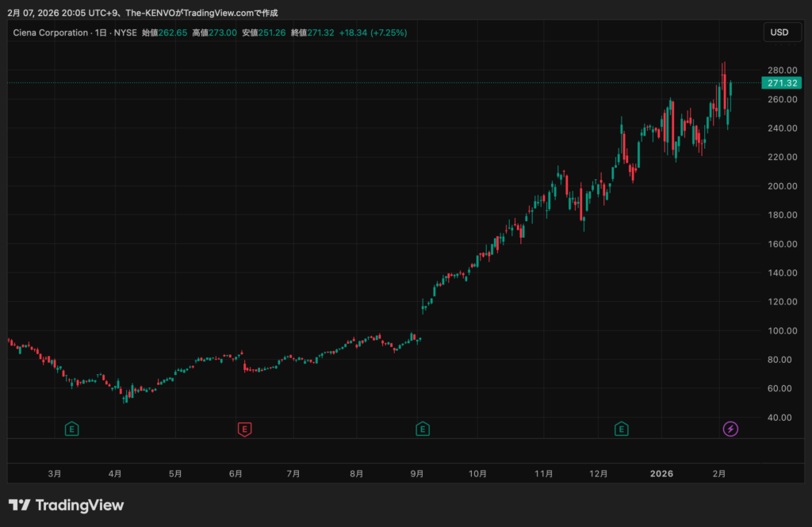The width and height of the screenshot is (812, 527).
Task: Click the NYSE exchange label
Action: 124,32
